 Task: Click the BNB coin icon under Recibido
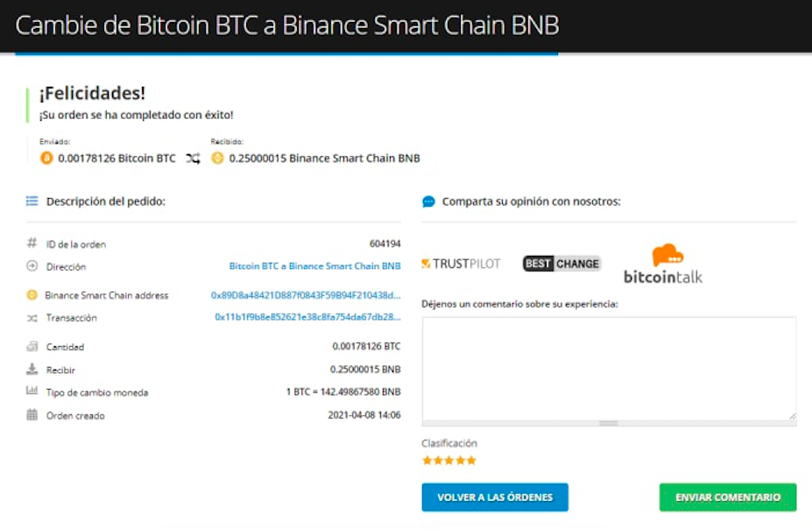(217, 158)
